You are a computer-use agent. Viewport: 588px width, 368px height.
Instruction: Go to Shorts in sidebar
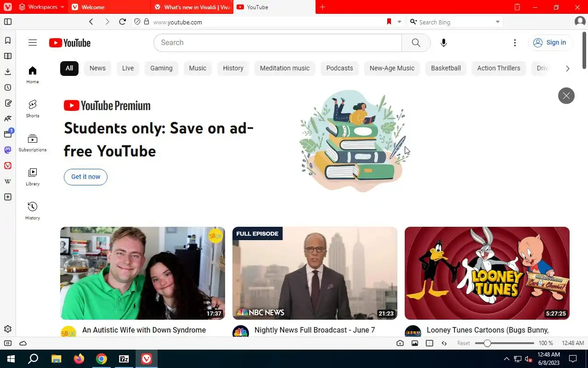click(33, 109)
